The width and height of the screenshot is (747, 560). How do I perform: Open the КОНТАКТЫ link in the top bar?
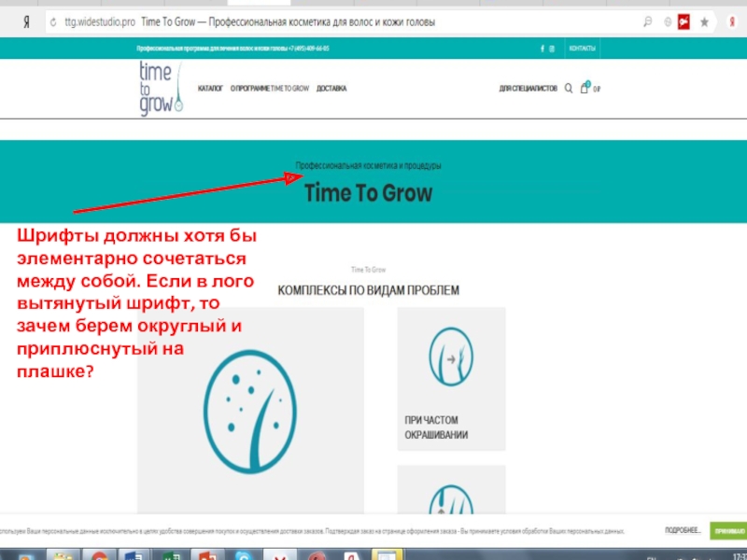coord(582,49)
